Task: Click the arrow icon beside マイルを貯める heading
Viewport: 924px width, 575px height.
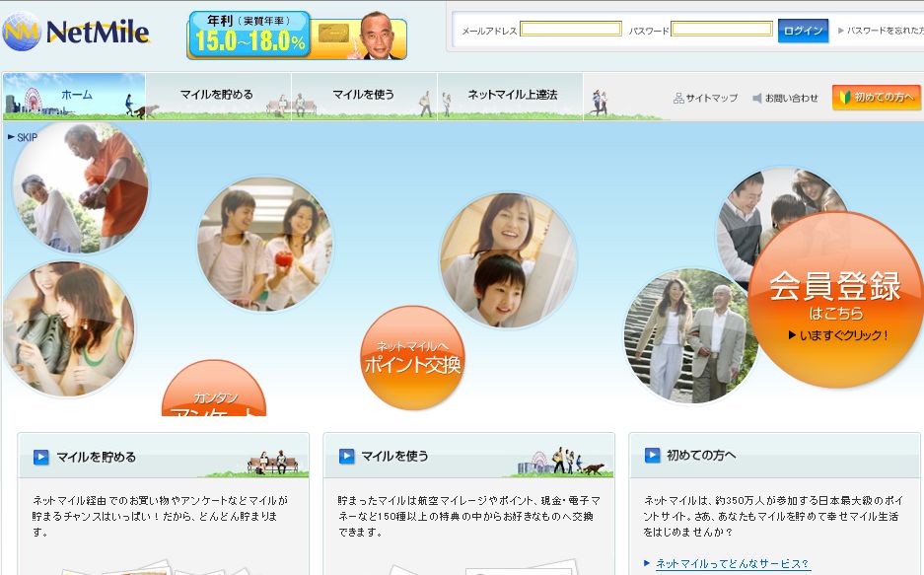Action: 40,458
